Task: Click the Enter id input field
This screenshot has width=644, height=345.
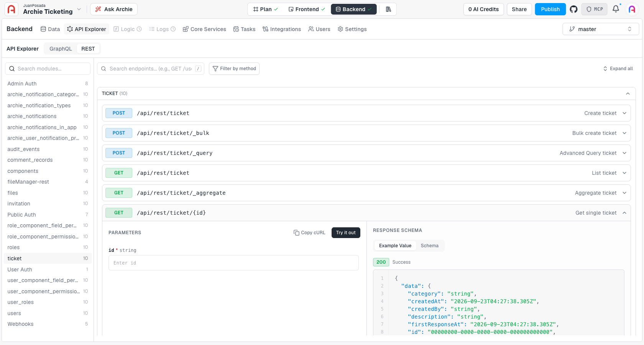Action: point(233,263)
